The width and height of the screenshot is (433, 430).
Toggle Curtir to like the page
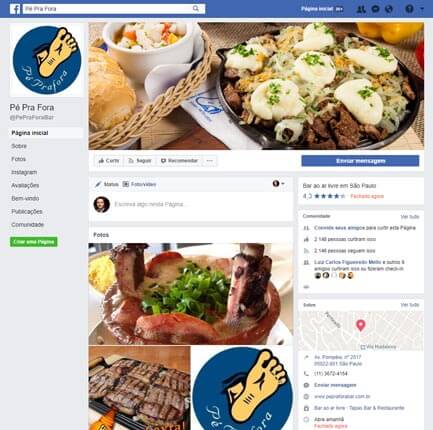(109, 161)
